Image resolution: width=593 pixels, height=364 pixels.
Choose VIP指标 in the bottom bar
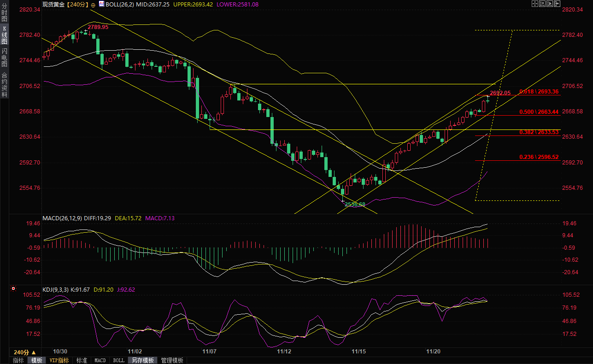59,360
